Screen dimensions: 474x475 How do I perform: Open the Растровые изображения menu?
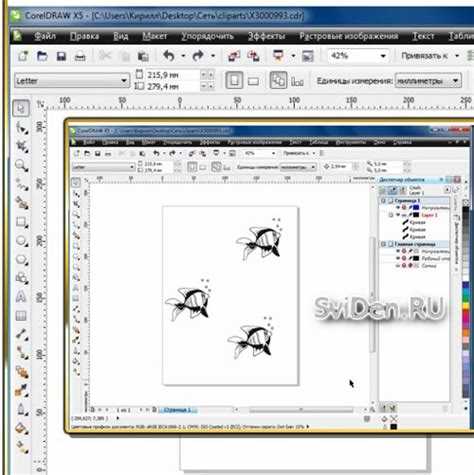coord(349,36)
